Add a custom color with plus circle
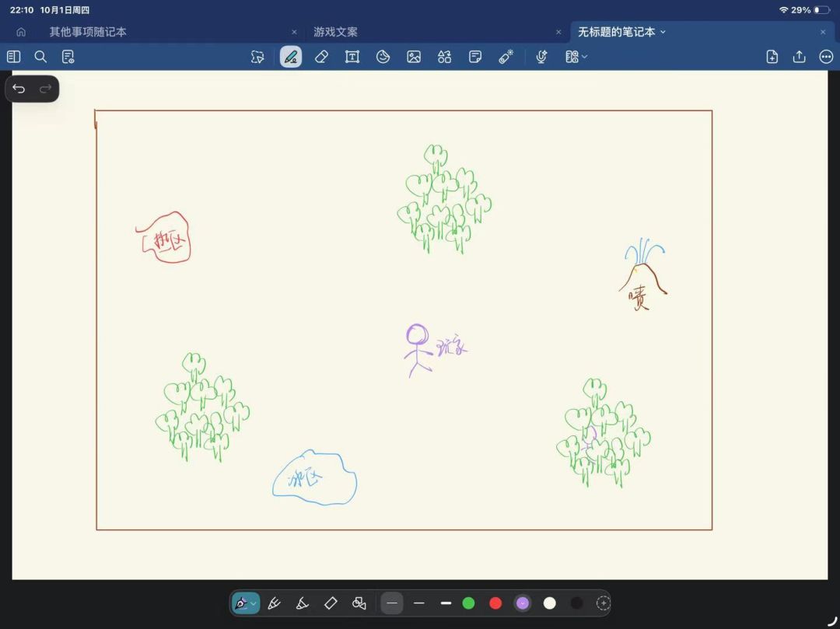Image resolution: width=840 pixels, height=629 pixels. click(604, 603)
